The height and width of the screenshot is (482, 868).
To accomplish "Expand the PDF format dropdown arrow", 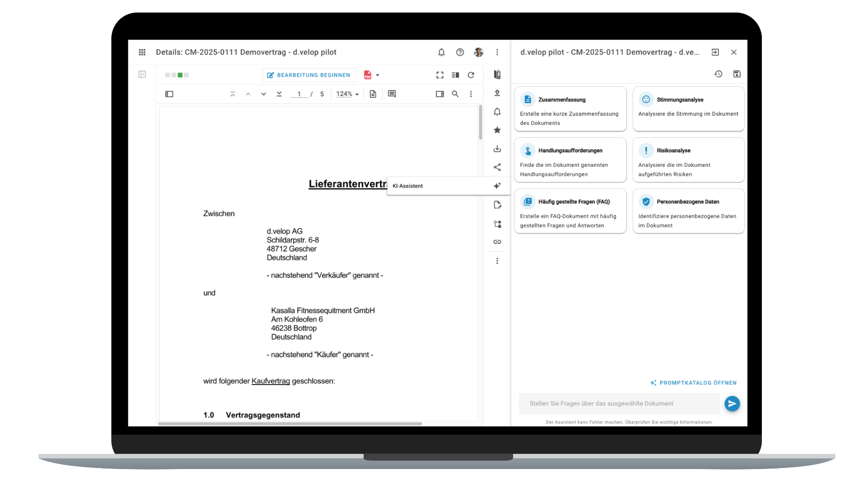I will [x=378, y=75].
